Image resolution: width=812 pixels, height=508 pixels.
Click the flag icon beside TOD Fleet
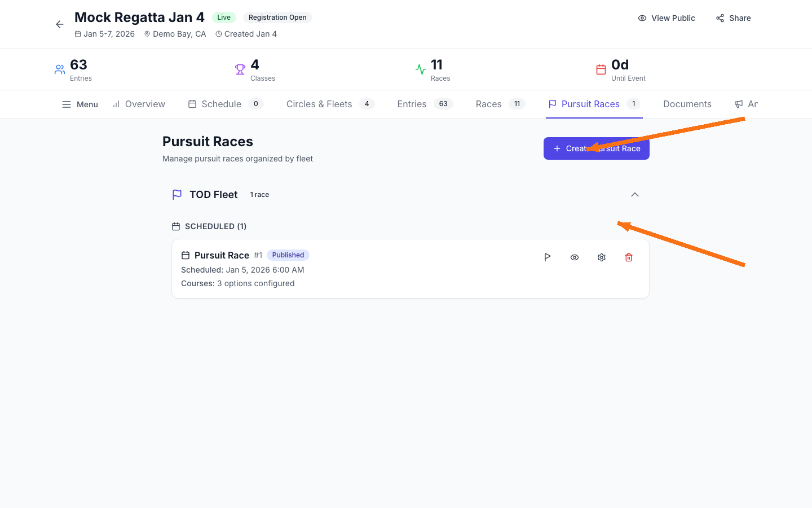[176, 194]
